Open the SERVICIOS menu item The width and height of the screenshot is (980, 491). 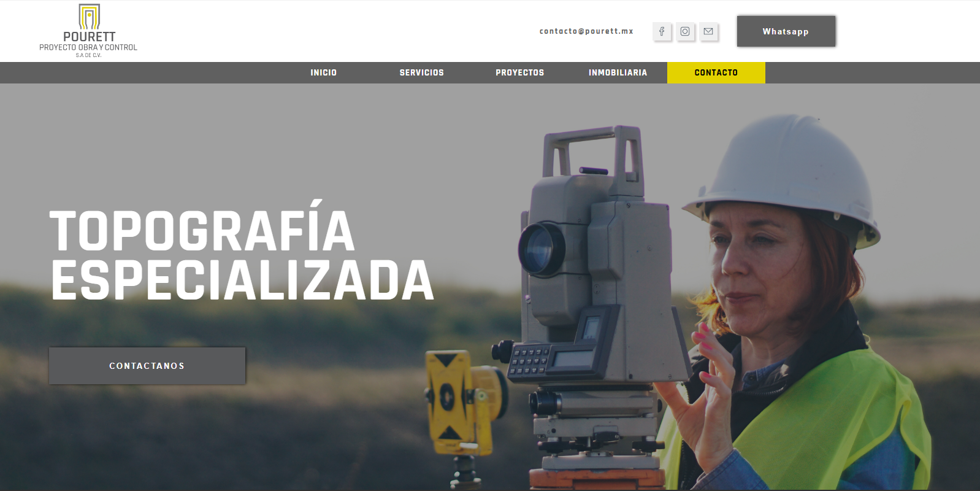(x=421, y=72)
